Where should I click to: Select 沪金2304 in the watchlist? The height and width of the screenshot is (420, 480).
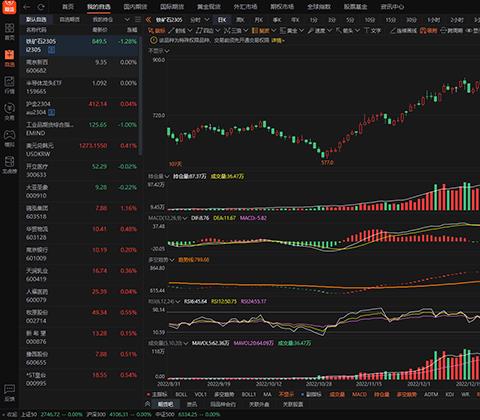(x=81, y=108)
